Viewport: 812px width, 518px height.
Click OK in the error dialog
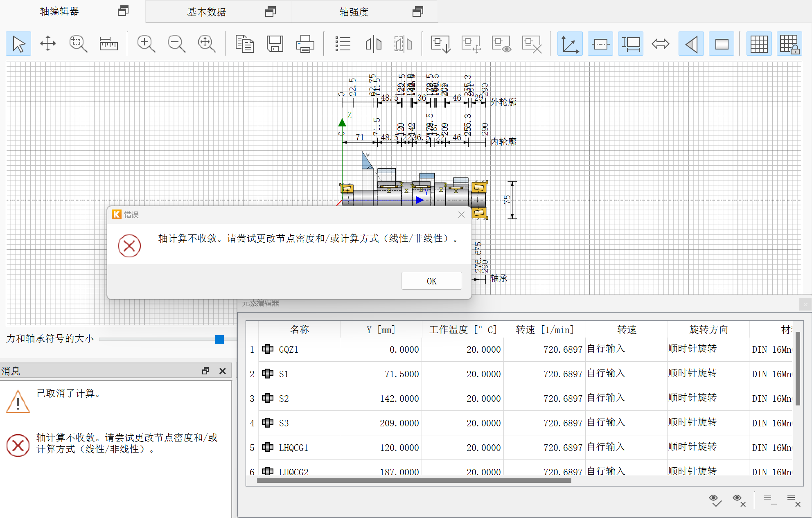point(432,281)
